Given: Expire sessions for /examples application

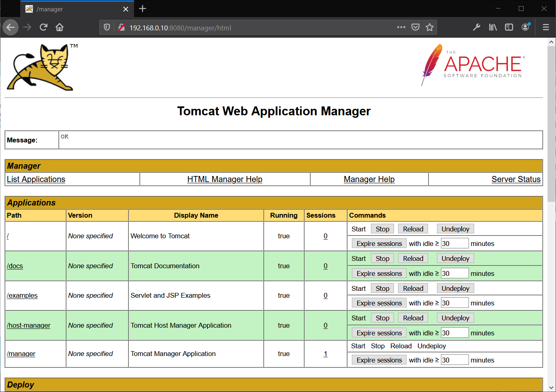Looking at the screenshot, I should (x=379, y=303).
